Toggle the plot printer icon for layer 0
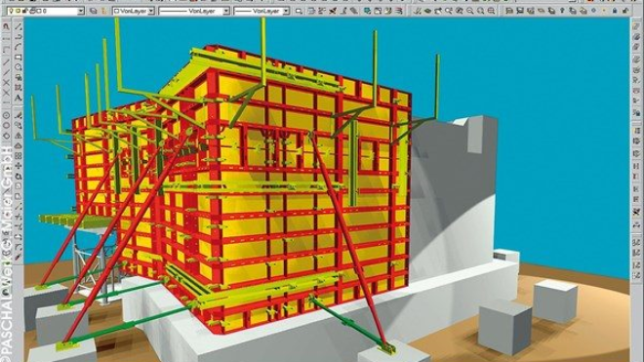Screen dimensions: 644x362 (33, 11)
